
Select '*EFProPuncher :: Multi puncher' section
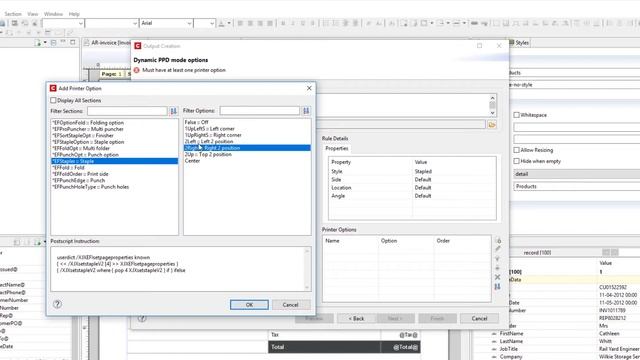coord(88,129)
